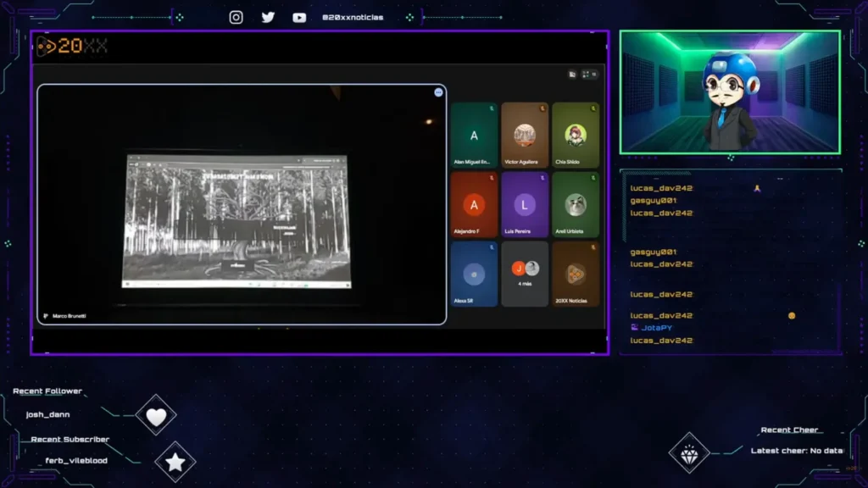Click the @20xxnoticias handle text

(353, 17)
